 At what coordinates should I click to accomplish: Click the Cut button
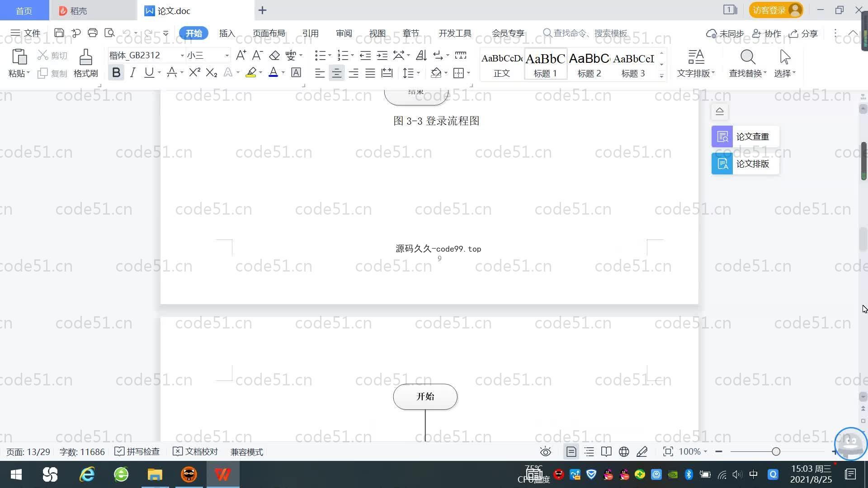52,56
